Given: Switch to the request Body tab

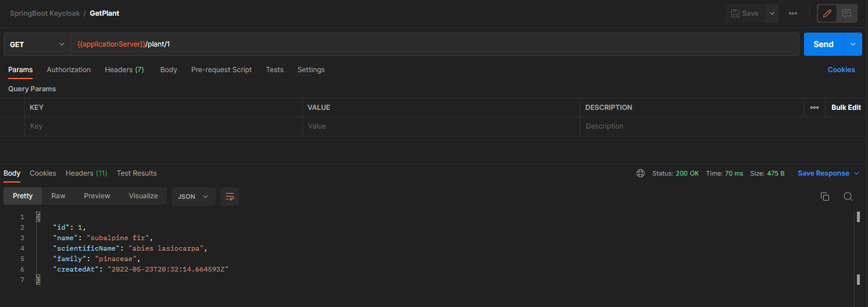Looking at the screenshot, I should 169,70.
